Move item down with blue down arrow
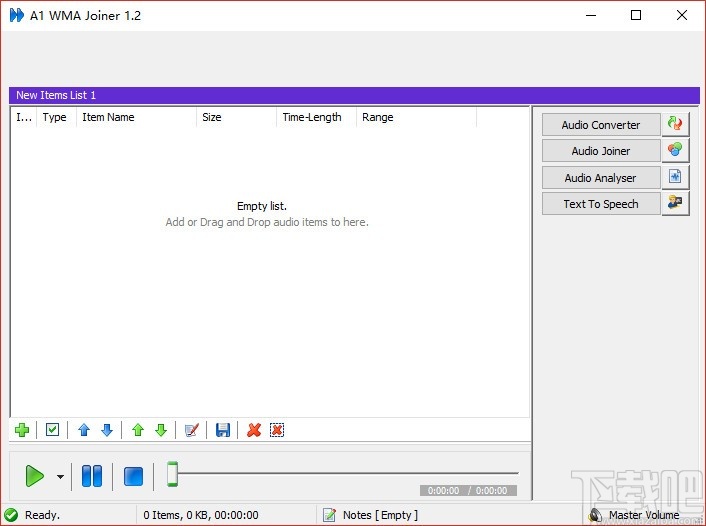 coord(107,430)
